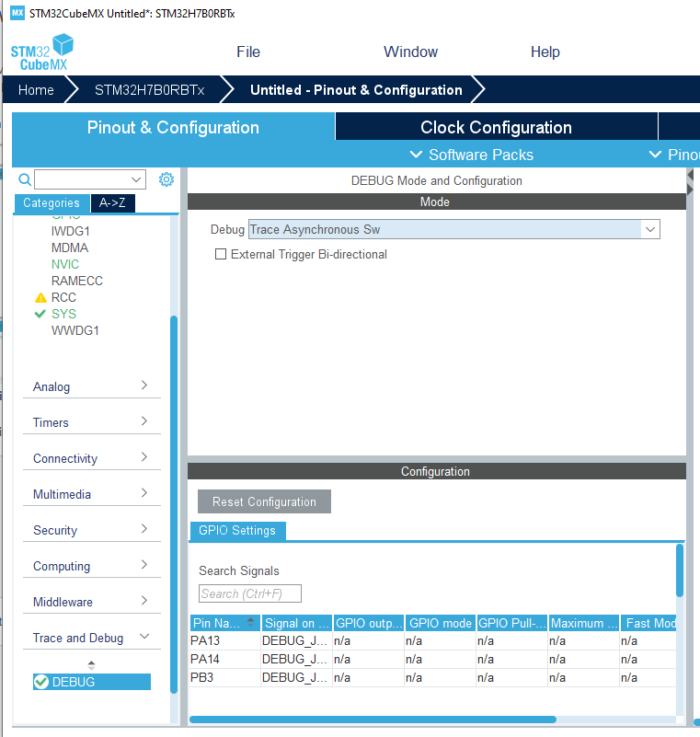Switch to Clock Configuration tab
Screen dimensions: 700x737
coord(496,127)
